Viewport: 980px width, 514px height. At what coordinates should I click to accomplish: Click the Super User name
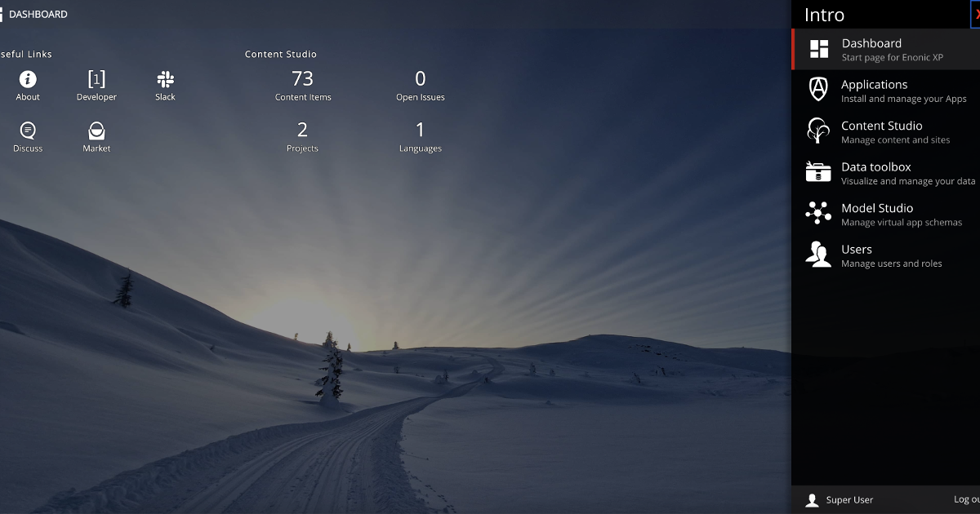coord(849,500)
